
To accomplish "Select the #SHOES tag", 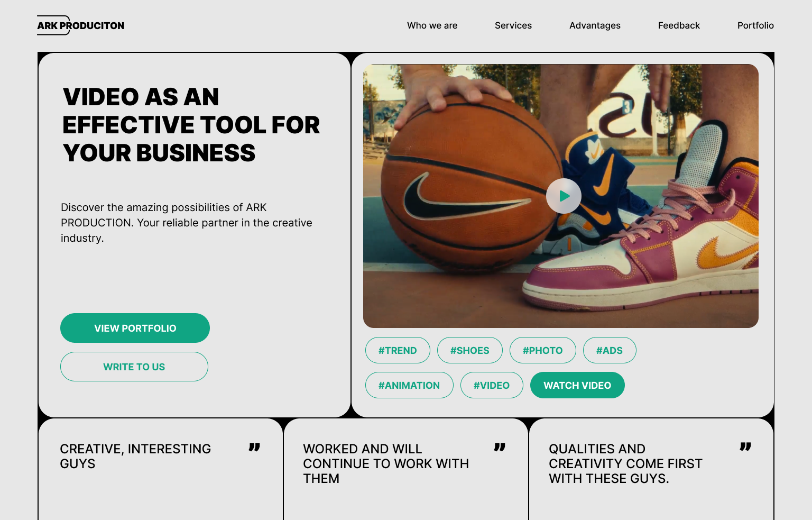I will click(470, 350).
